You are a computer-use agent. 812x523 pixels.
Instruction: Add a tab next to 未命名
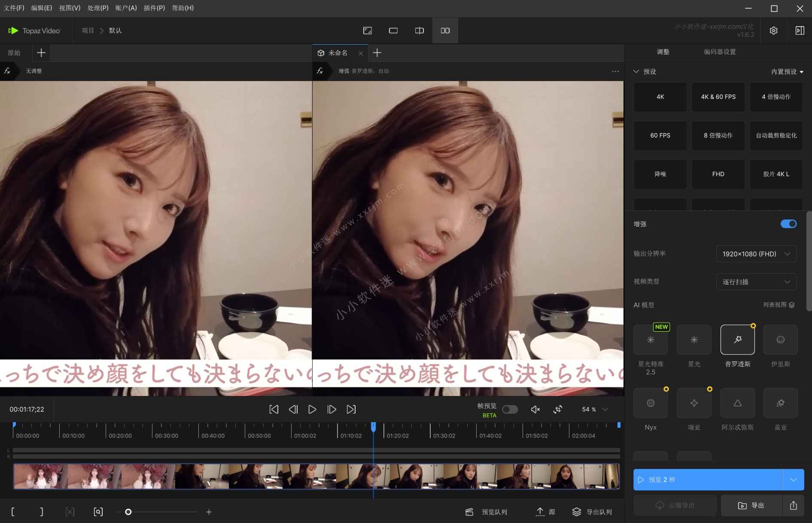[x=377, y=53]
